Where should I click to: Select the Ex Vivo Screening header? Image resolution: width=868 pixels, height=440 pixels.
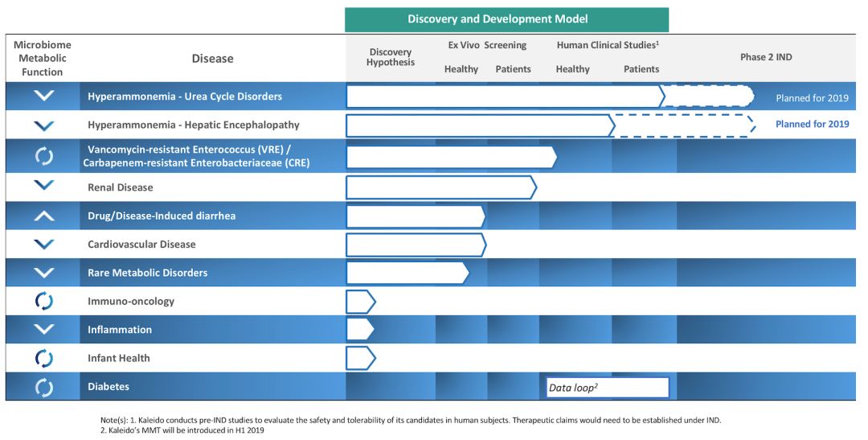pyautogui.click(x=487, y=45)
